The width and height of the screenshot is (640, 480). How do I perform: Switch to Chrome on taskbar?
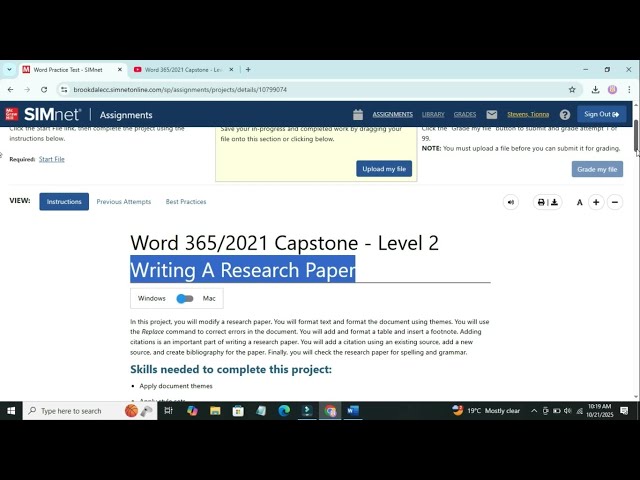click(x=330, y=411)
